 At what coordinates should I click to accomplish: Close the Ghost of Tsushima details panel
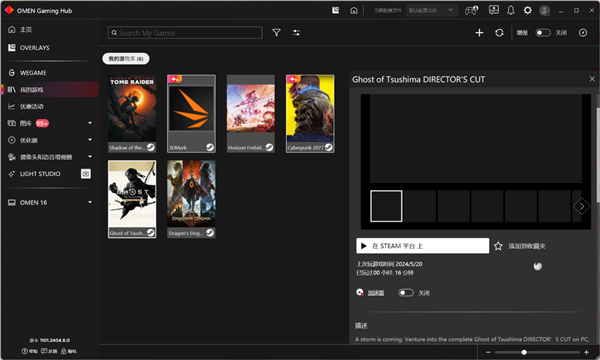click(592, 79)
